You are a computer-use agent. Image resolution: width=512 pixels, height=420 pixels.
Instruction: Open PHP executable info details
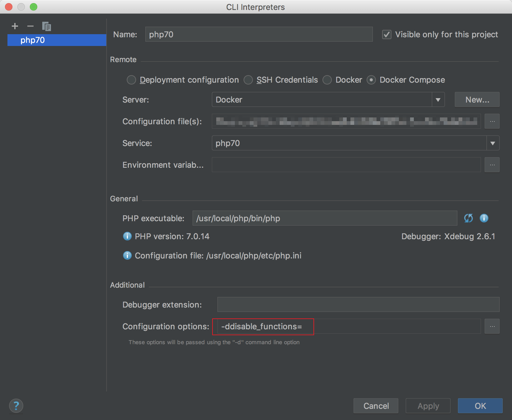tap(483, 218)
